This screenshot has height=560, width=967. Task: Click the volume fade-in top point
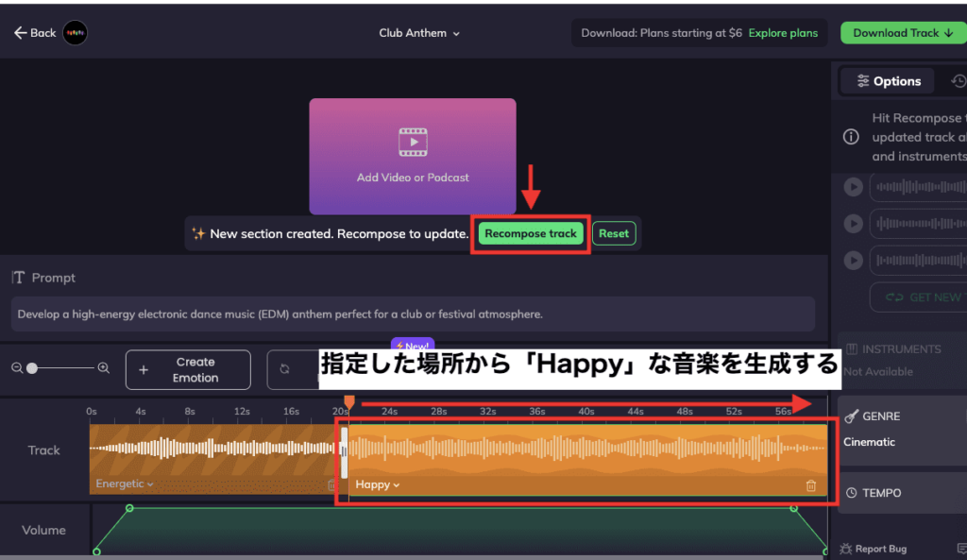[129, 508]
